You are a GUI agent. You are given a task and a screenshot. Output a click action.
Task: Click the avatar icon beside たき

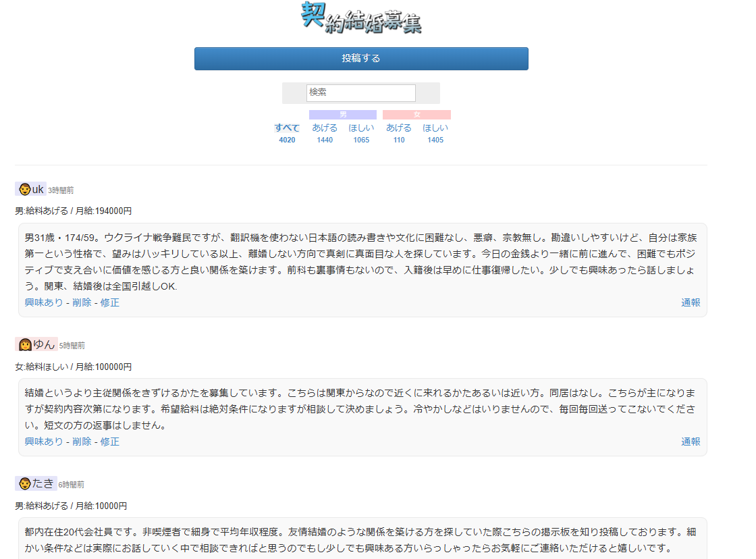tap(24, 483)
